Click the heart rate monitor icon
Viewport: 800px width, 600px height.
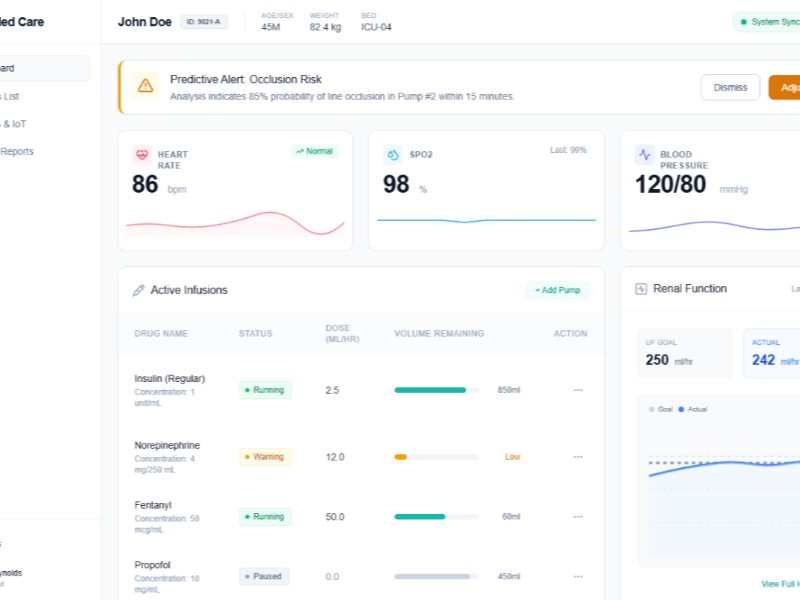click(142, 155)
